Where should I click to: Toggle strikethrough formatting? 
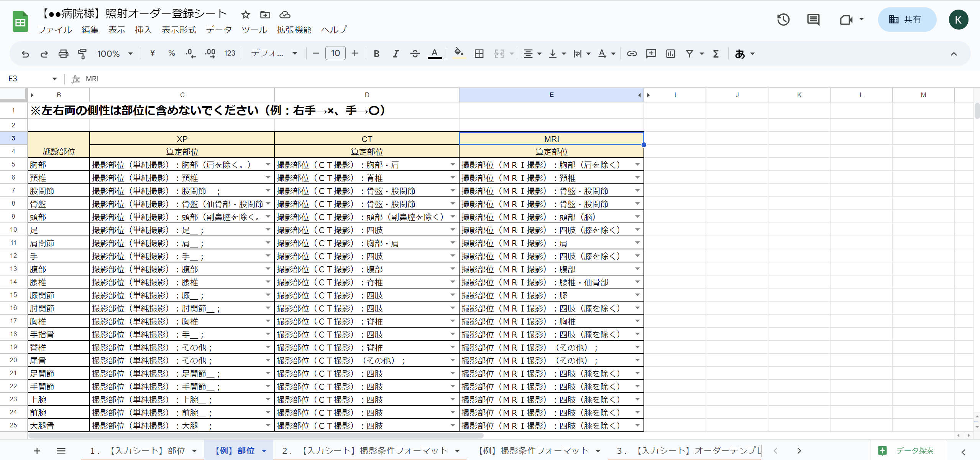415,54
